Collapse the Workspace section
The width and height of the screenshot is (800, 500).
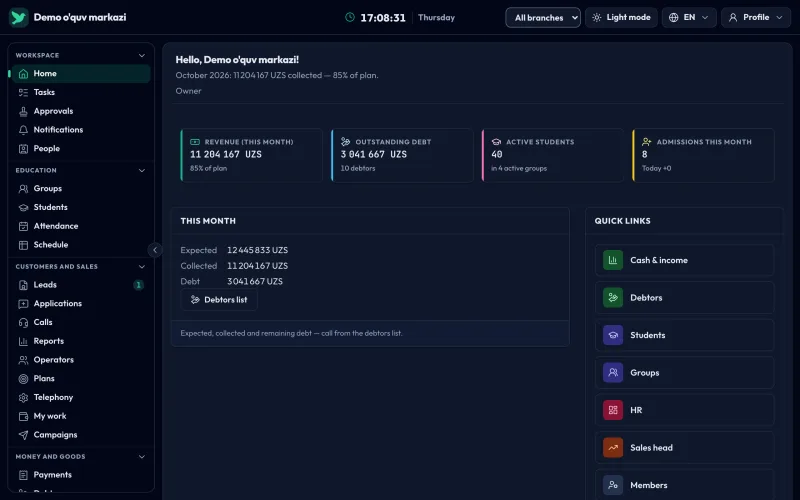click(142, 56)
